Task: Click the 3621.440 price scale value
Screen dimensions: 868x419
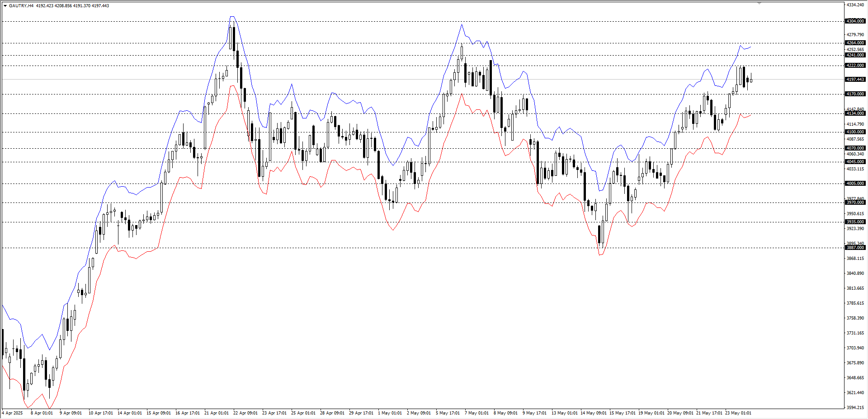Action: 855,393
